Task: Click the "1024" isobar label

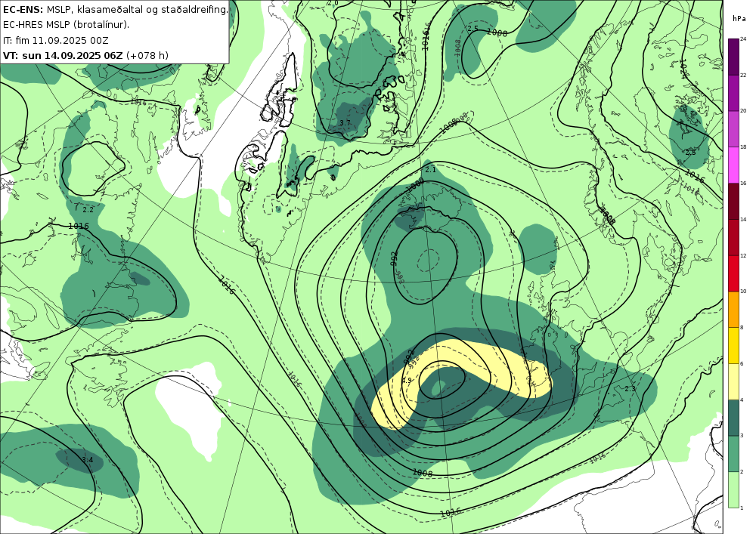Action: tap(683, 69)
